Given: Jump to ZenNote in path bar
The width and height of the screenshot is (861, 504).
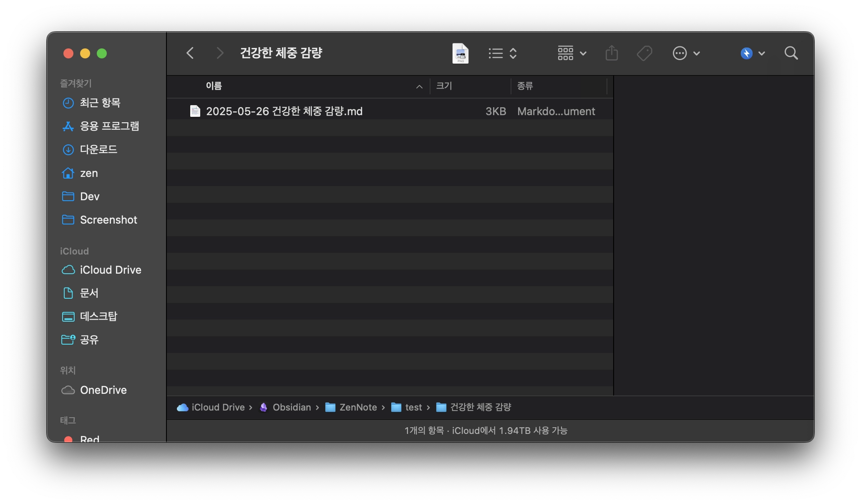Looking at the screenshot, I should 358,407.
